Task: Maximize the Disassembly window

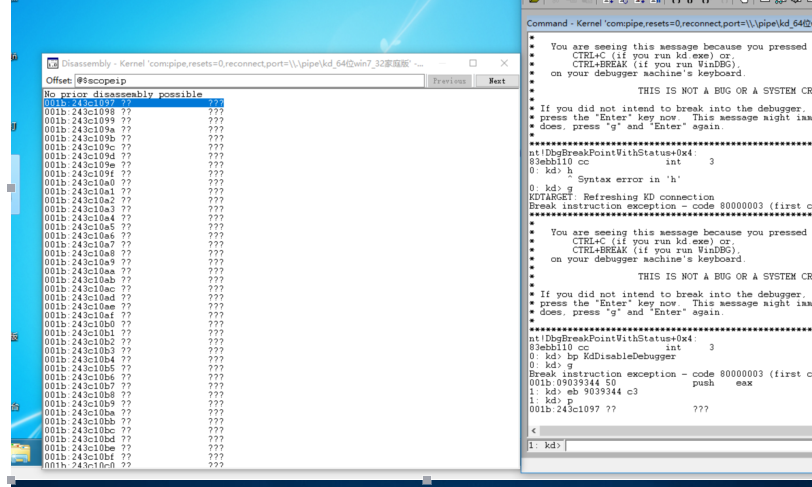Action: [x=473, y=63]
